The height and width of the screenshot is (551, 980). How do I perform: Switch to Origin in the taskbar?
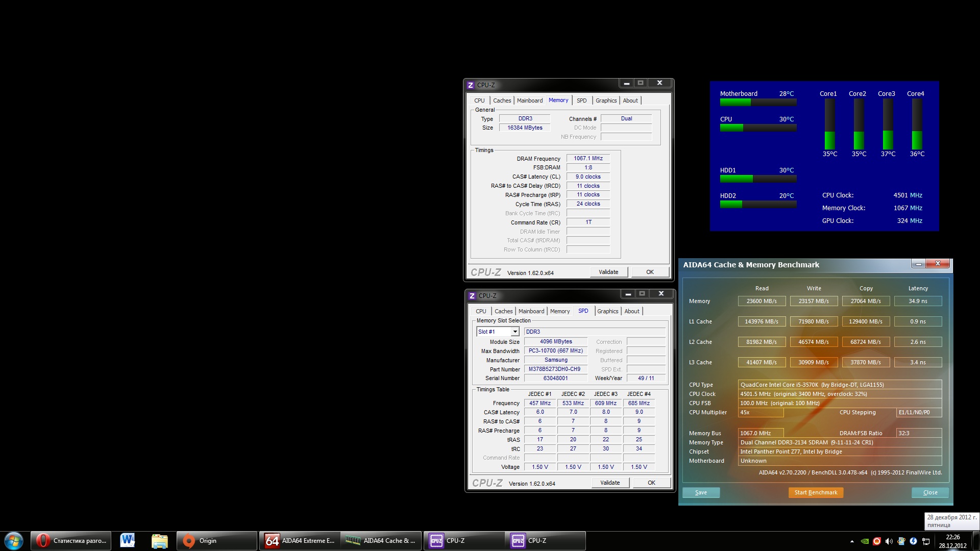[217, 541]
